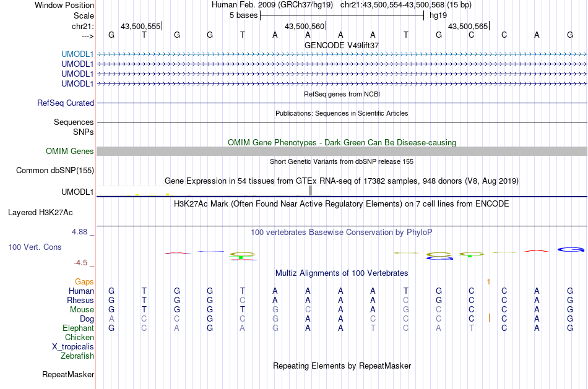Click the sequence direction arrow label
The image size is (588, 389).
click(x=88, y=36)
